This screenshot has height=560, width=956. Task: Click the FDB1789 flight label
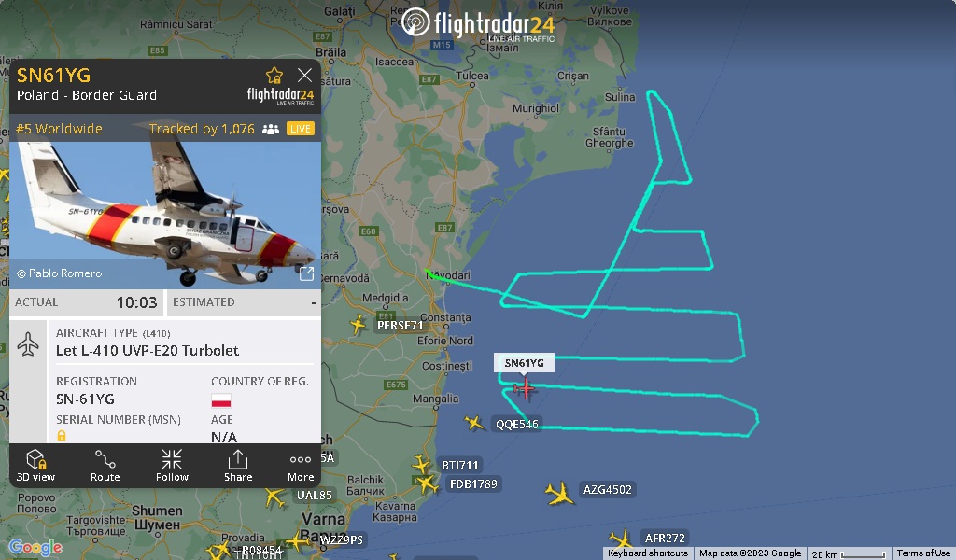pyautogui.click(x=473, y=483)
